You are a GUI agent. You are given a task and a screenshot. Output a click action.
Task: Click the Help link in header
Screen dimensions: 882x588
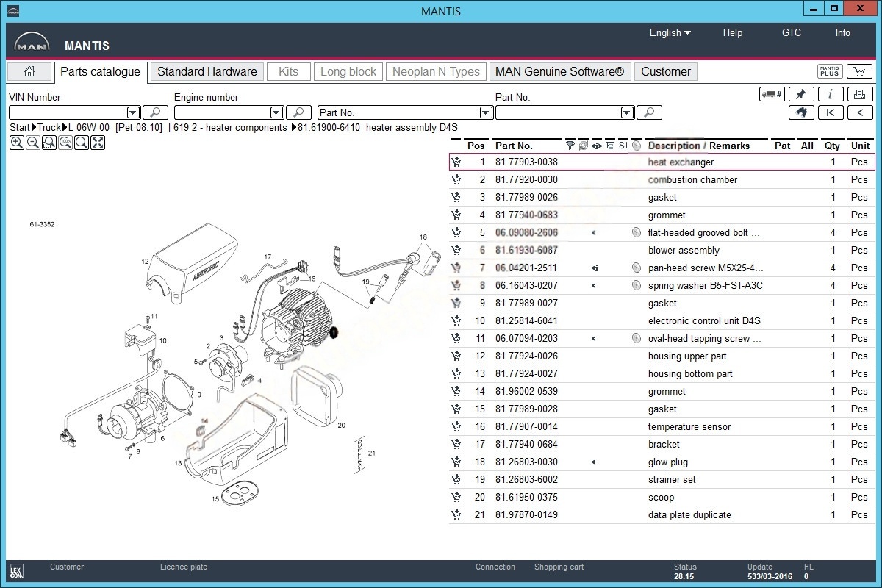[x=732, y=32]
